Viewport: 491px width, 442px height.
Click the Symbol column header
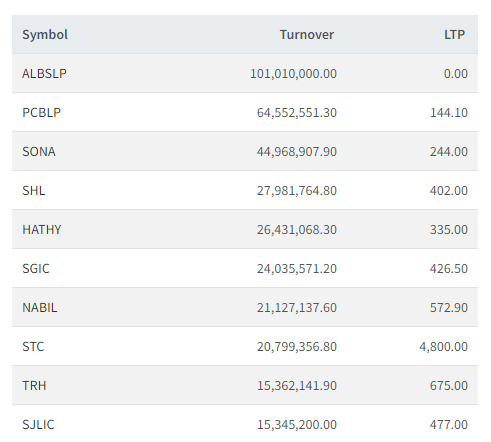45,35
